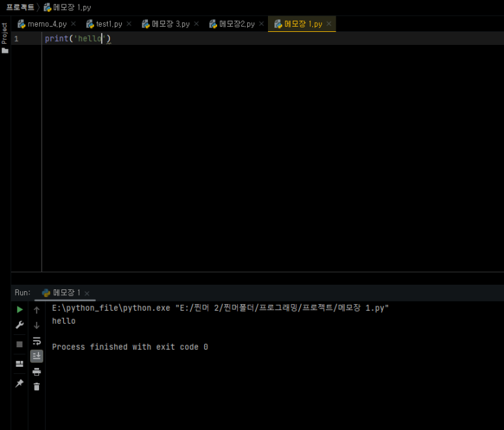The image size is (504, 430).
Task: Close the 메모장 3.py tab
Action: pos(196,23)
